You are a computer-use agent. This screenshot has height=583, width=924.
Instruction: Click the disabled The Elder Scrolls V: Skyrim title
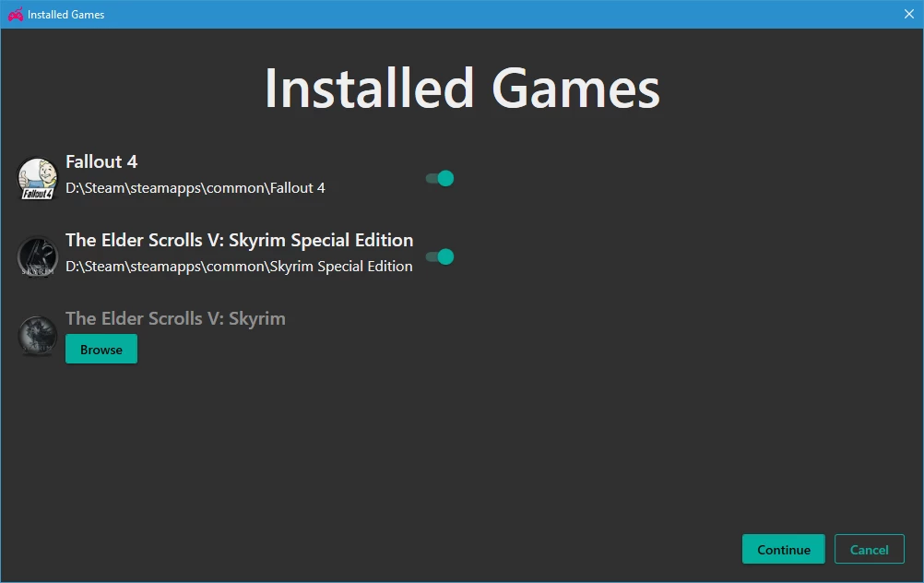coord(175,318)
